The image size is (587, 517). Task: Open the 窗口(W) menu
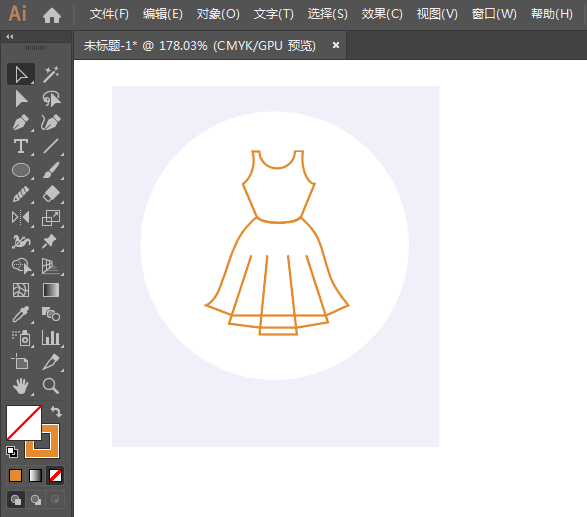494,14
